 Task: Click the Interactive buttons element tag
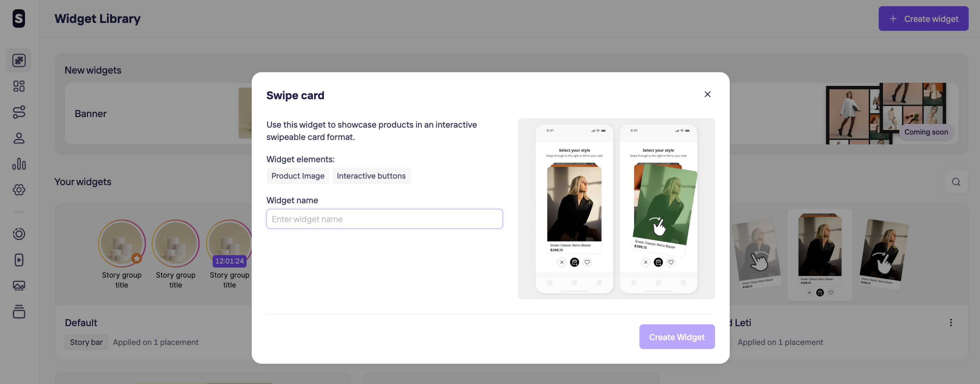[x=371, y=176]
